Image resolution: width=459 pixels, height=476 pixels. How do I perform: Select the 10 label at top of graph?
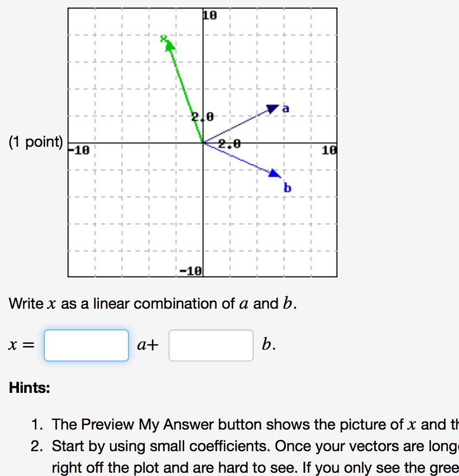(x=210, y=15)
